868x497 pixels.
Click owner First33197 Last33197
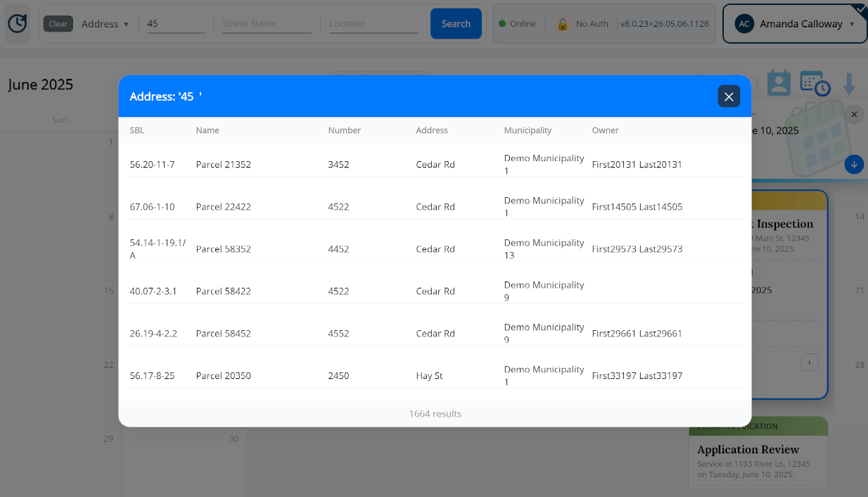[x=637, y=376]
